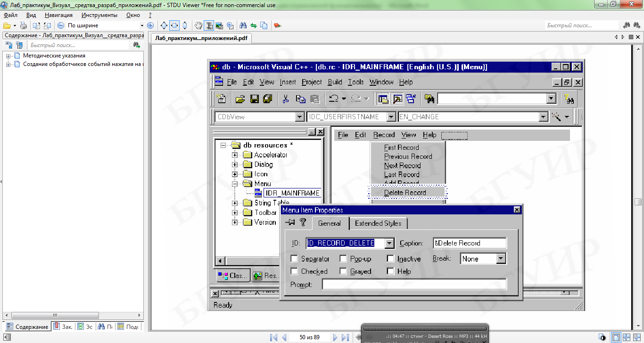Zoom out with the minus icon
The image size is (644, 343).
pos(61,25)
